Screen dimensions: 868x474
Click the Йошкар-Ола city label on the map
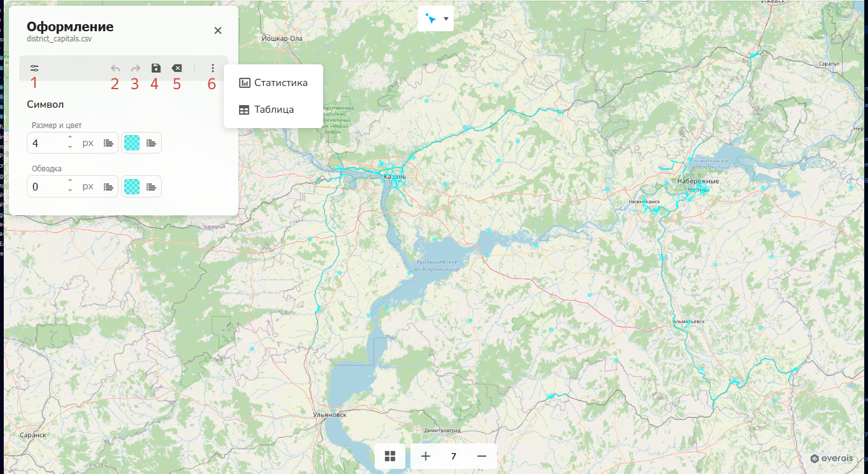(x=282, y=38)
